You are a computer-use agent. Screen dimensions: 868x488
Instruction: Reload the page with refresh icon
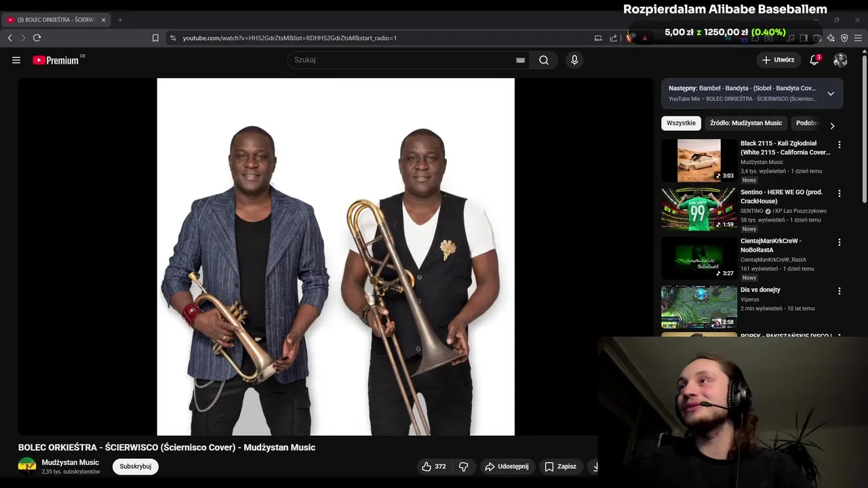tap(37, 38)
